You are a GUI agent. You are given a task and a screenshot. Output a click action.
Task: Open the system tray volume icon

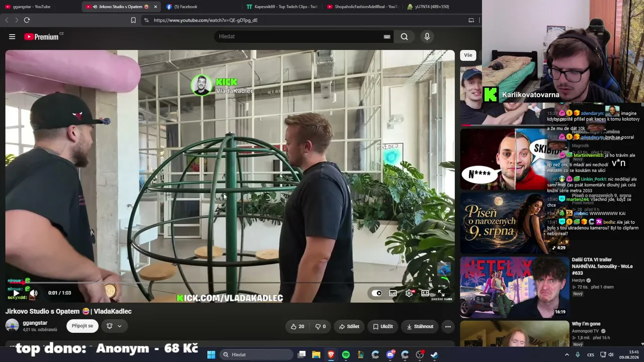(611, 355)
